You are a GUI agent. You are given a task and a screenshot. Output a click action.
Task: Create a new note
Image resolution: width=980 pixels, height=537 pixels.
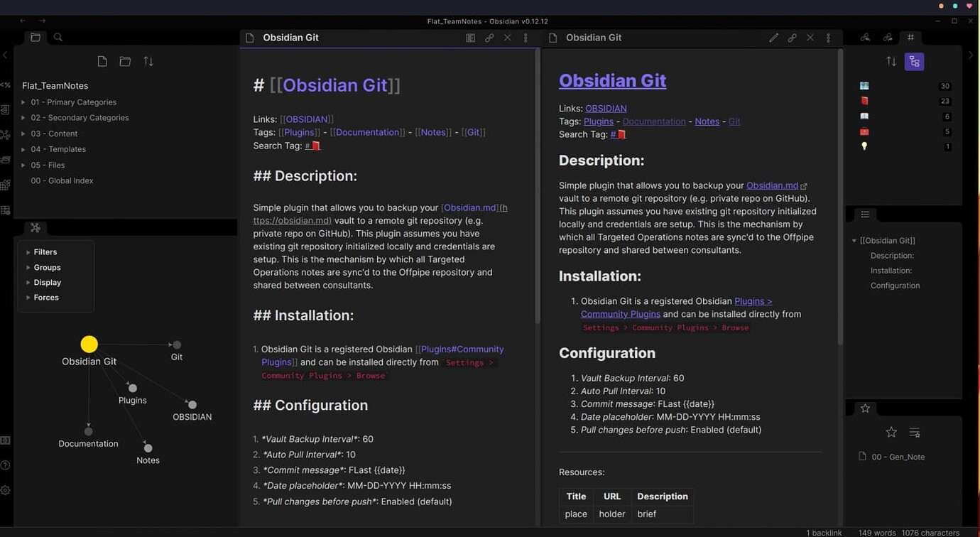point(102,61)
